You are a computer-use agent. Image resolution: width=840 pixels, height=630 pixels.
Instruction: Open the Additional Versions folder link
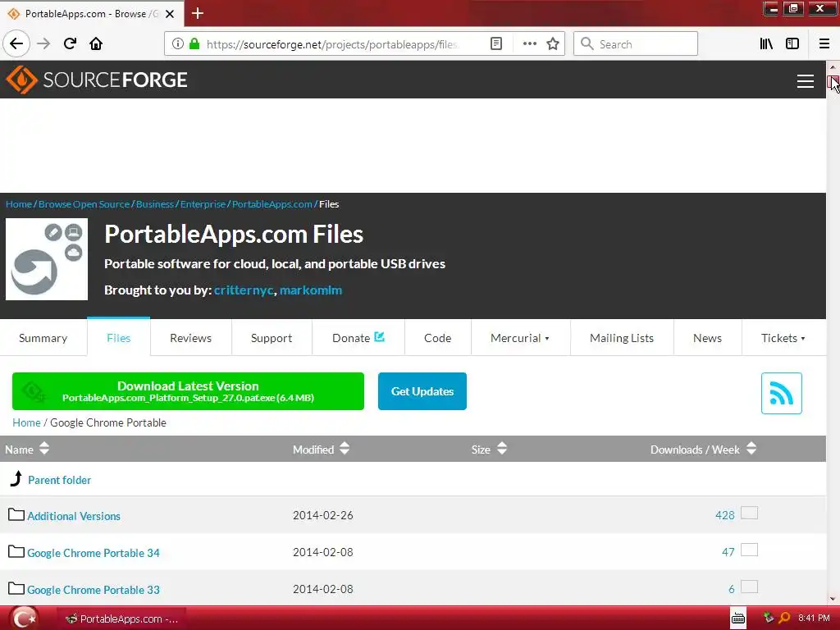(x=74, y=516)
